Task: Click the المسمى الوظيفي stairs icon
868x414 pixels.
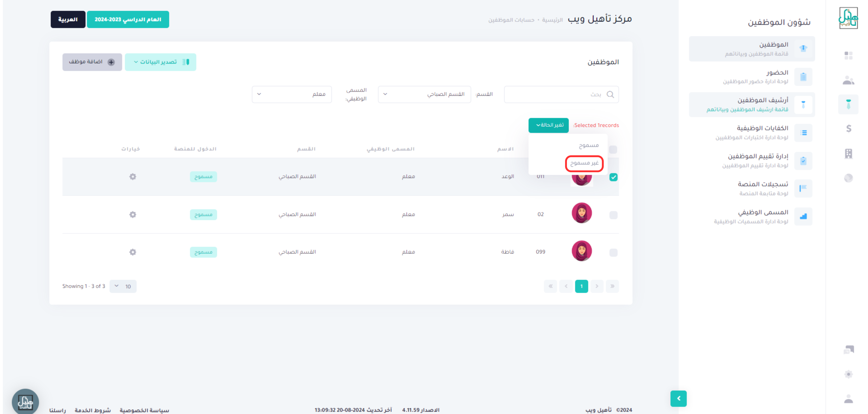Action: [x=803, y=216]
